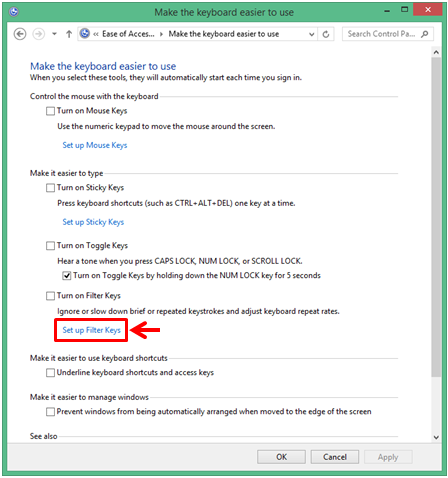Uncheck Toggle Keys NUM LOCK 5 seconds option
This screenshot has width=448, height=478.
(x=67, y=276)
